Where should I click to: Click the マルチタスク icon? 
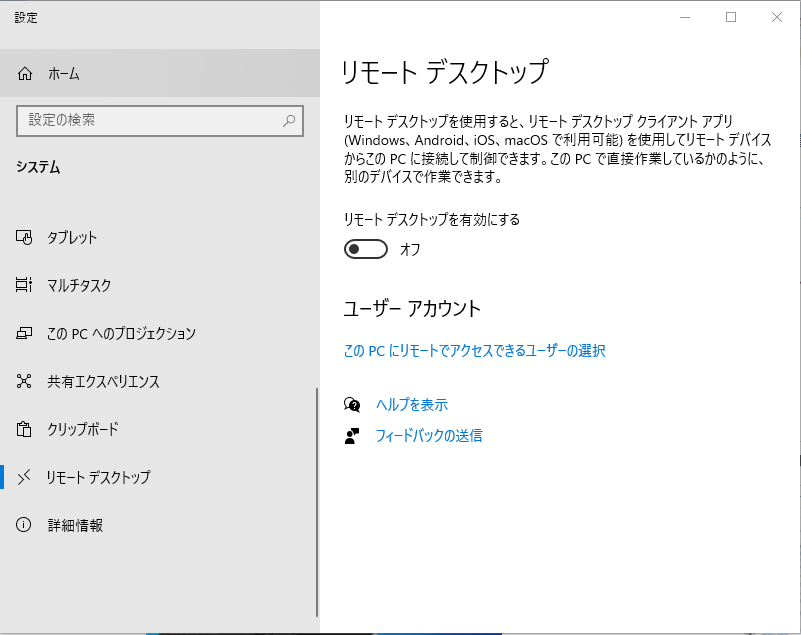[24, 285]
